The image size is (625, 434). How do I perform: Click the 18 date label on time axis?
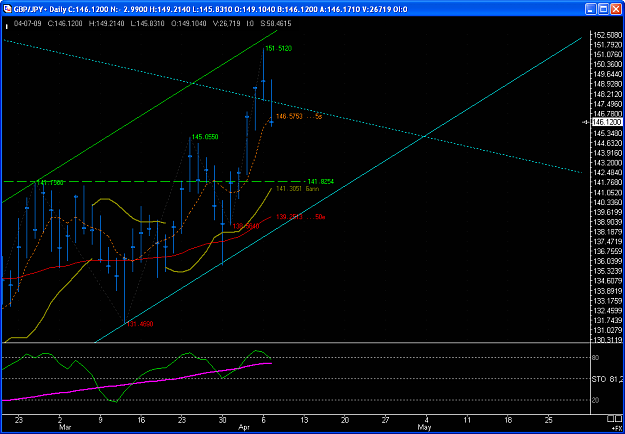coord(508,420)
